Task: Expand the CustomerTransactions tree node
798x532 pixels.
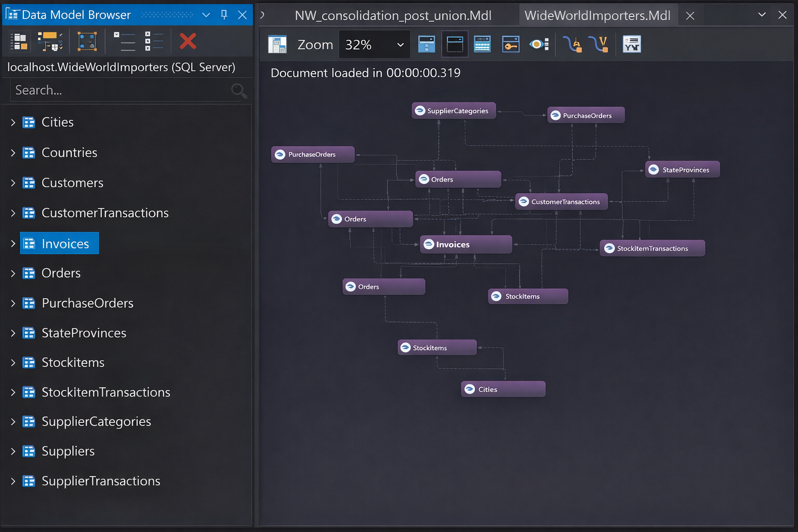Action: point(13,213)
